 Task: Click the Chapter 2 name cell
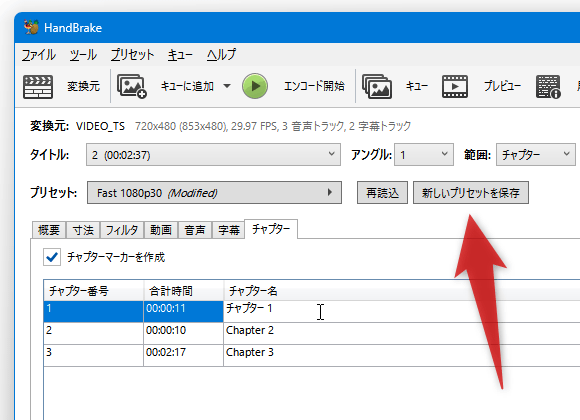[x=402, y=333]
